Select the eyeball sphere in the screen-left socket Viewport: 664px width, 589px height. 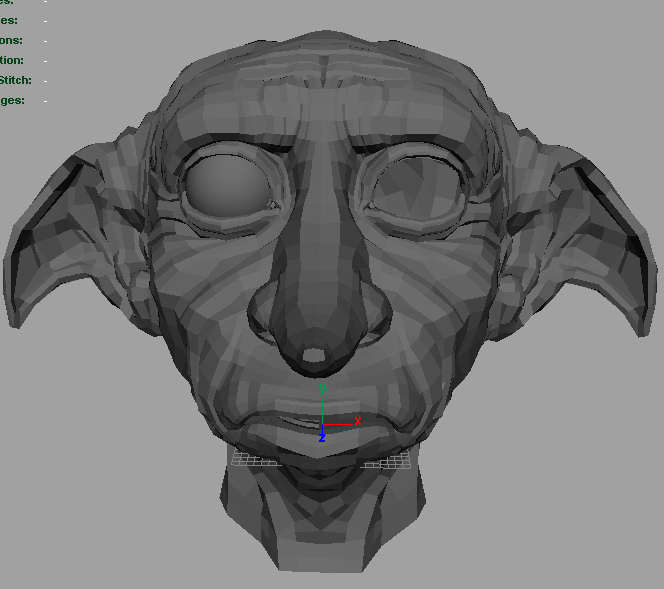[x=228, y=183]
